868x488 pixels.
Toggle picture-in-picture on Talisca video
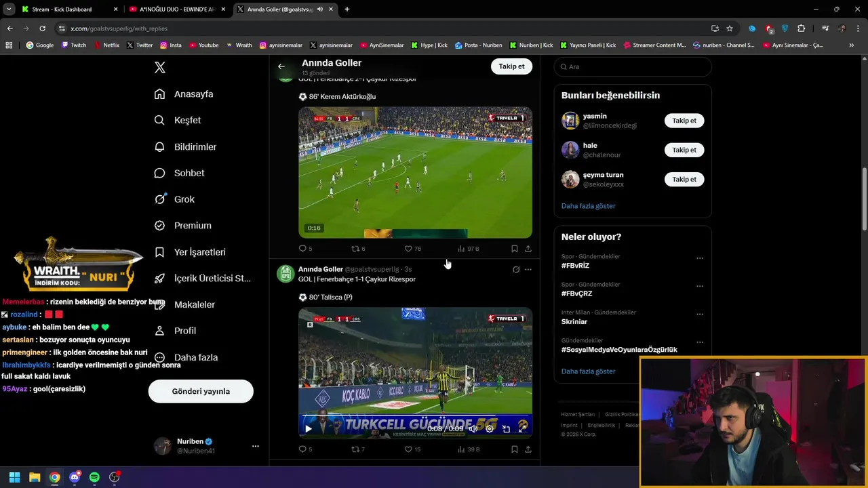click(506, 428)
